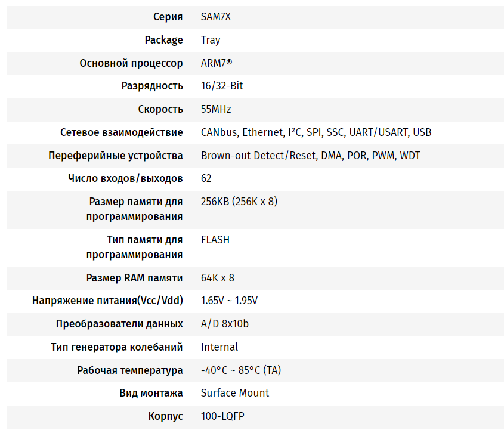Select the FLASH memory type value
Viewport: 504px width, 430px height.
tap(215, 240)
